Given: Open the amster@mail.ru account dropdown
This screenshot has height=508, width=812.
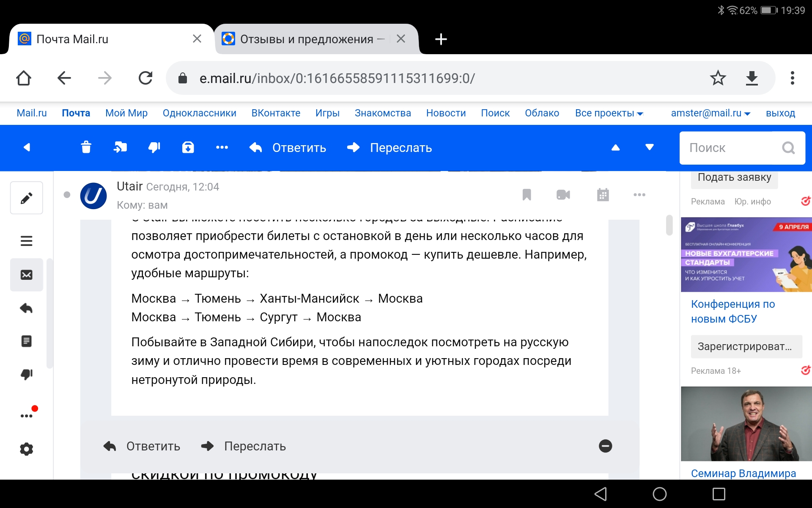Looking at the screenshot, I should click(710, 113).
